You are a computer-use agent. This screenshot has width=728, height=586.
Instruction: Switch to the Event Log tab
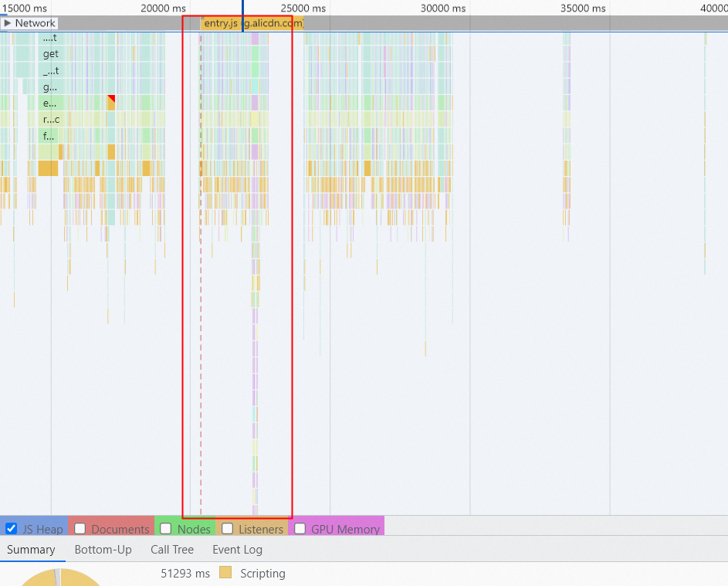pos(237,550)
